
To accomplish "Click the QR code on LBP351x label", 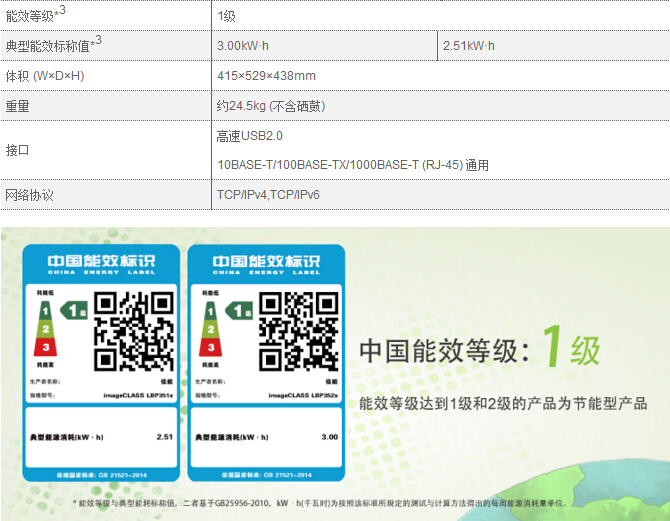I will click(x=134, y=330).
